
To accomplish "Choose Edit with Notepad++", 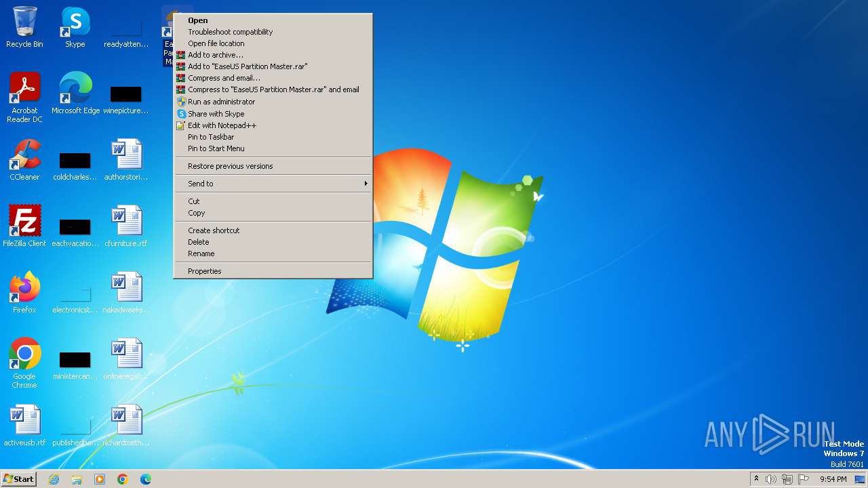I will click(x=273, y=125).
